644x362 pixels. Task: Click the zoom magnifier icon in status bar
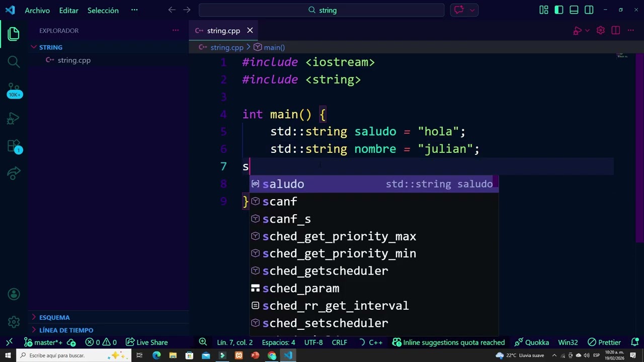(x=203, y=342)
